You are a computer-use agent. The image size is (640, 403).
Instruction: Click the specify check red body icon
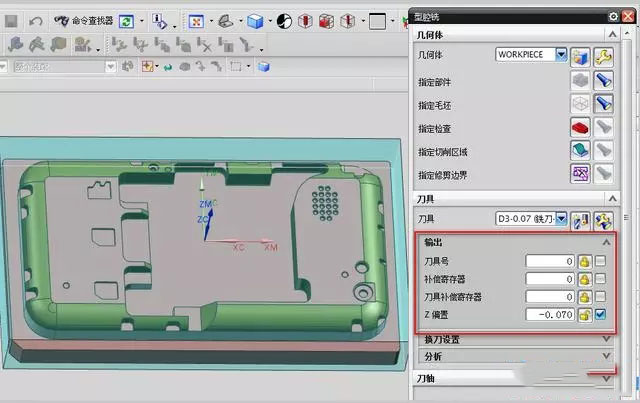click(579, 126)
